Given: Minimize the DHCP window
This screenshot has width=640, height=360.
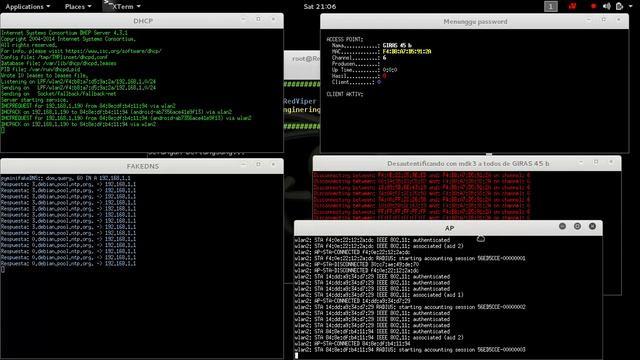Looking at the screenshot, I should 243,20.
